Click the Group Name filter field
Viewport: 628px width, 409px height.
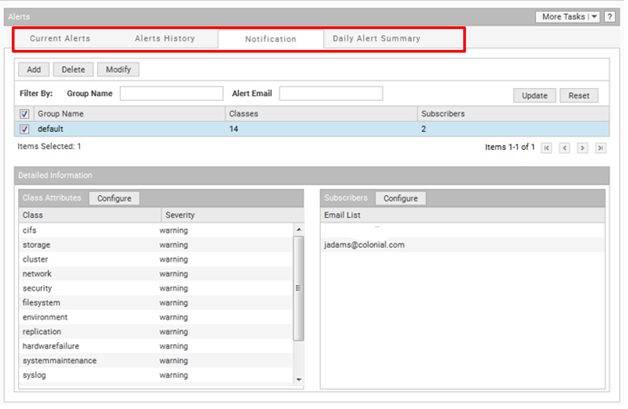point(171,94)
